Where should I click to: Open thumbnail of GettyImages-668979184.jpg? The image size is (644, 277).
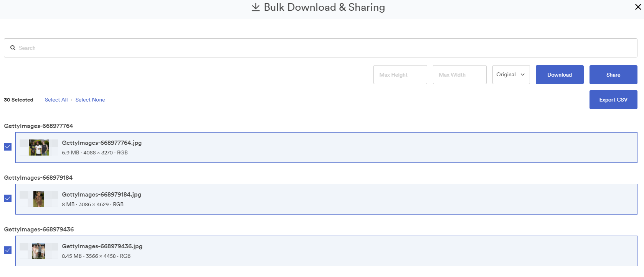coord(39,199)
